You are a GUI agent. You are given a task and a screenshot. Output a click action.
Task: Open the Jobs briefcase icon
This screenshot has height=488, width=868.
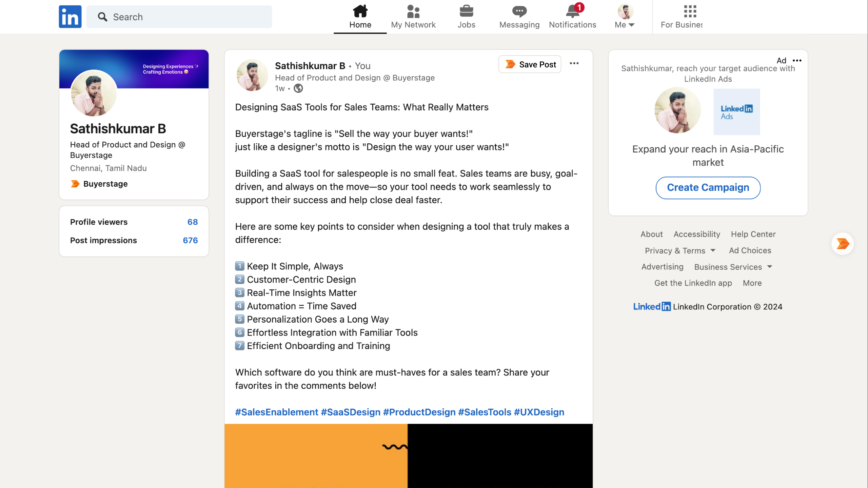point(466,12)
